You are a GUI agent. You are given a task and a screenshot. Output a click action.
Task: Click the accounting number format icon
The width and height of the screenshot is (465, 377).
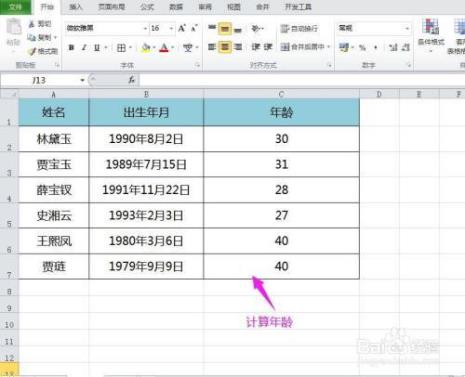(344, 48)
